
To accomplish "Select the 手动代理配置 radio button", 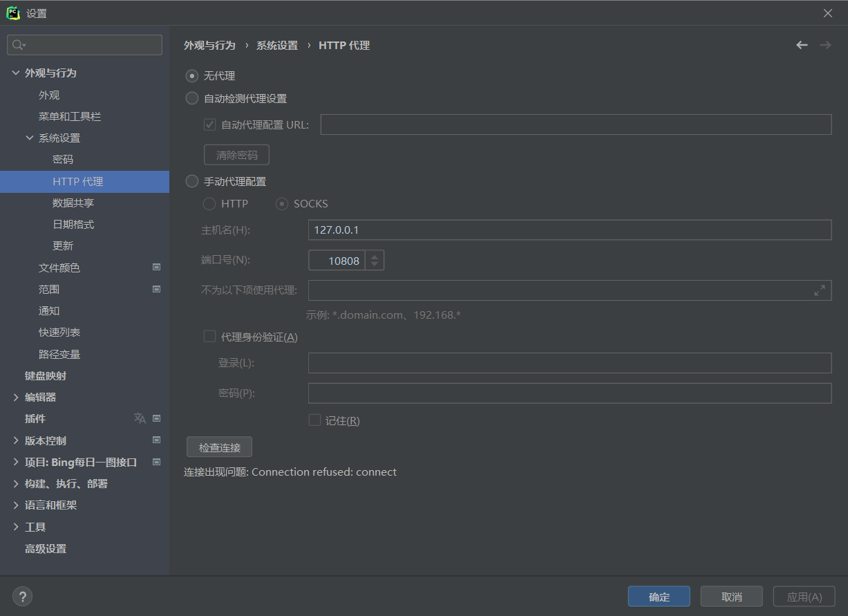I will point(192,181).
